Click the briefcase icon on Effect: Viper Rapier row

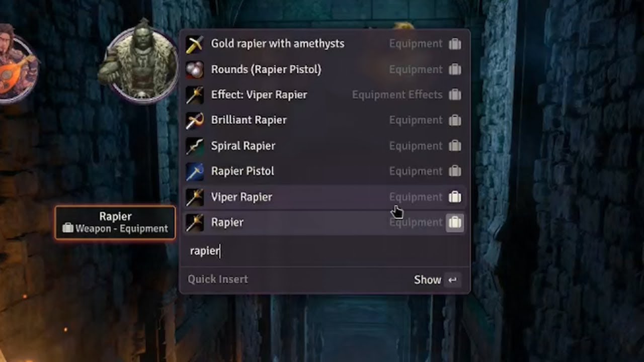455,95
